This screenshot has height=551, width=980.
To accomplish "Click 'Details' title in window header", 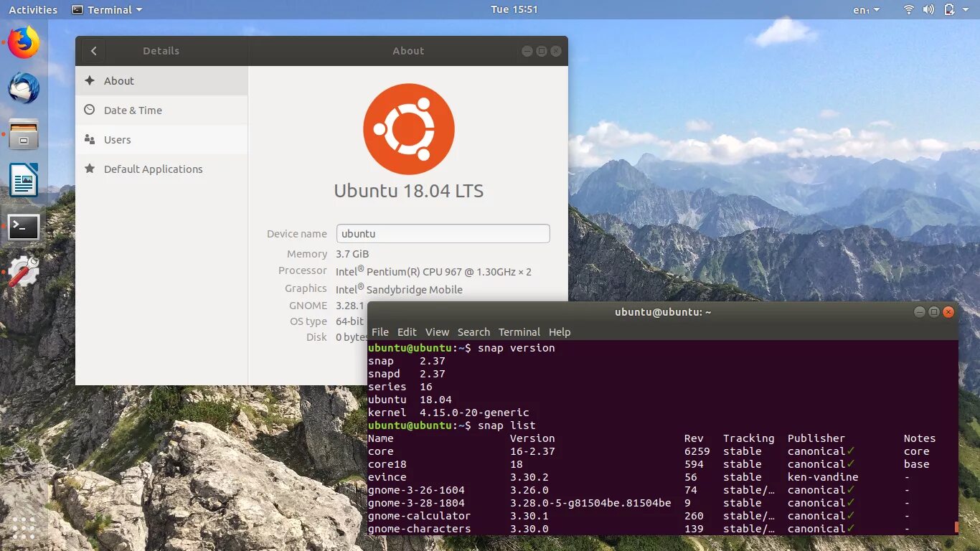I will (161, 51).
